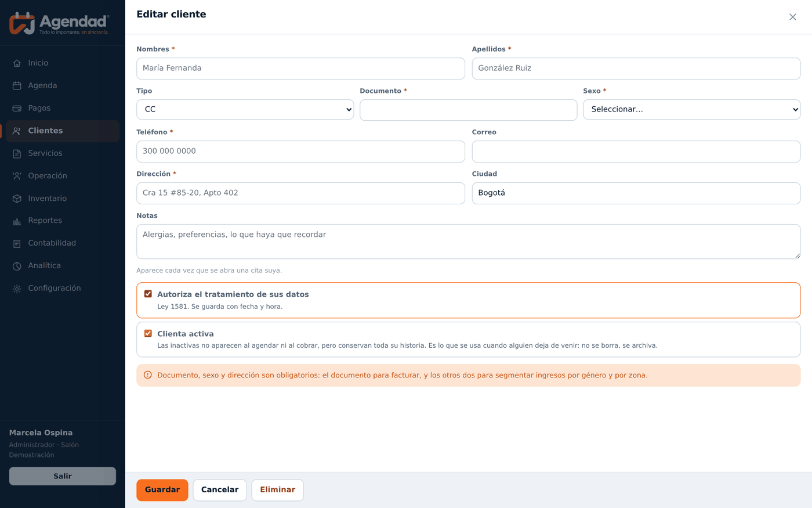Click the Clientes people icon
This screenshot has width=812, height=508.
pos(17,131)
